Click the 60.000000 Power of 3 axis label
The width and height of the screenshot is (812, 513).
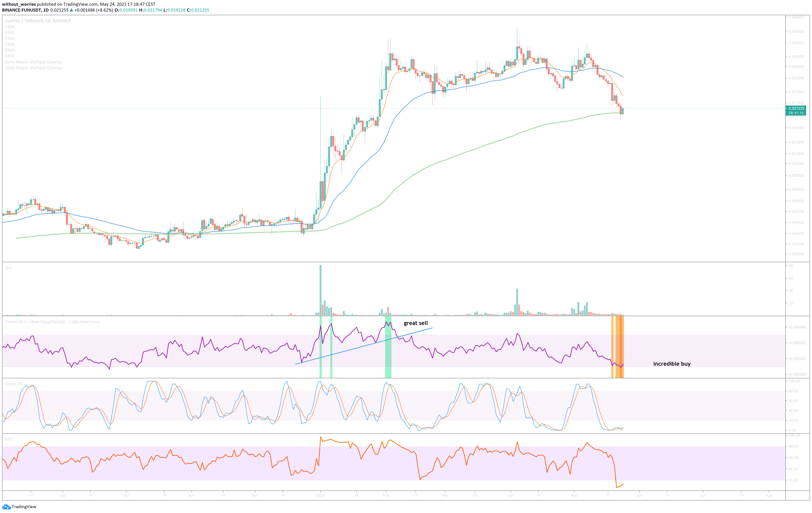click(797, 343)
